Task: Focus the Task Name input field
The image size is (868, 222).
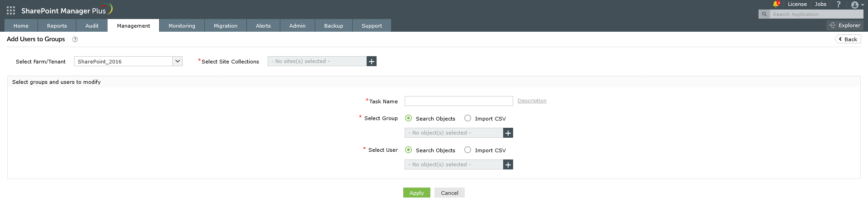Action: (458, 101)
